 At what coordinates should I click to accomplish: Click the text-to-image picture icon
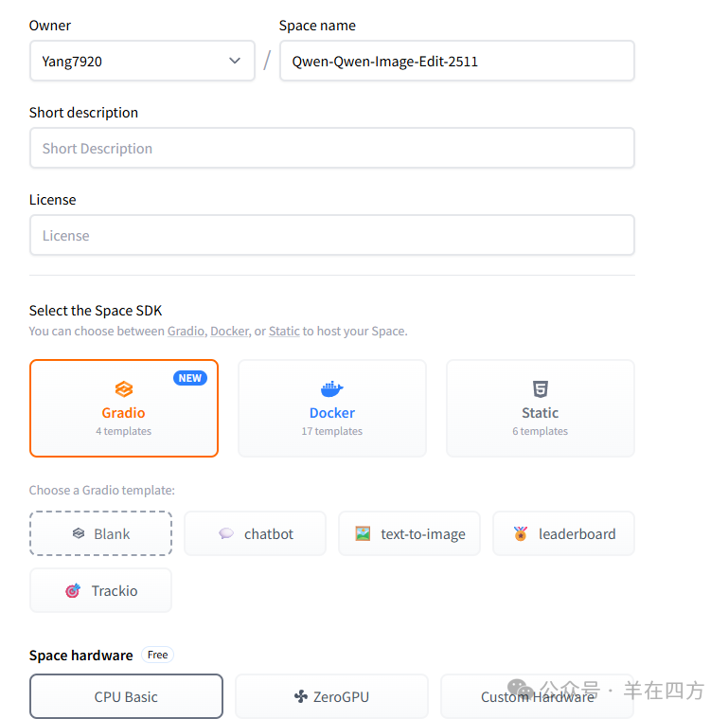[x=363, y=533]
